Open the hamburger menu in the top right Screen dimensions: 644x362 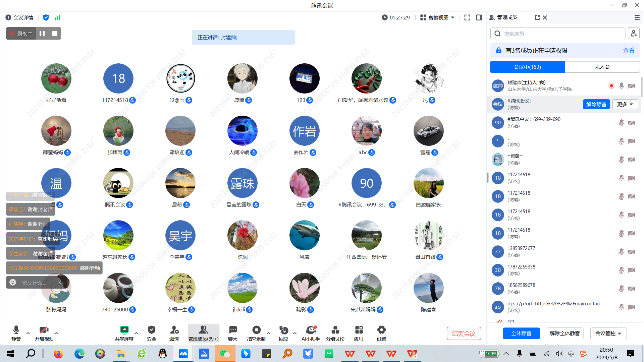(x=637, y=17)
